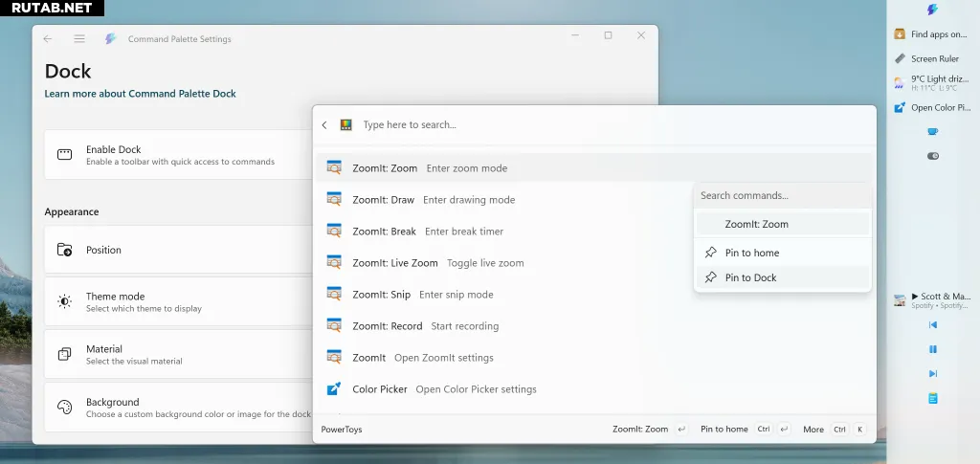Screen dimensions: 980x464
Task: Click the Awake coffee cup dock icon
Action: [x=933, y=131]
